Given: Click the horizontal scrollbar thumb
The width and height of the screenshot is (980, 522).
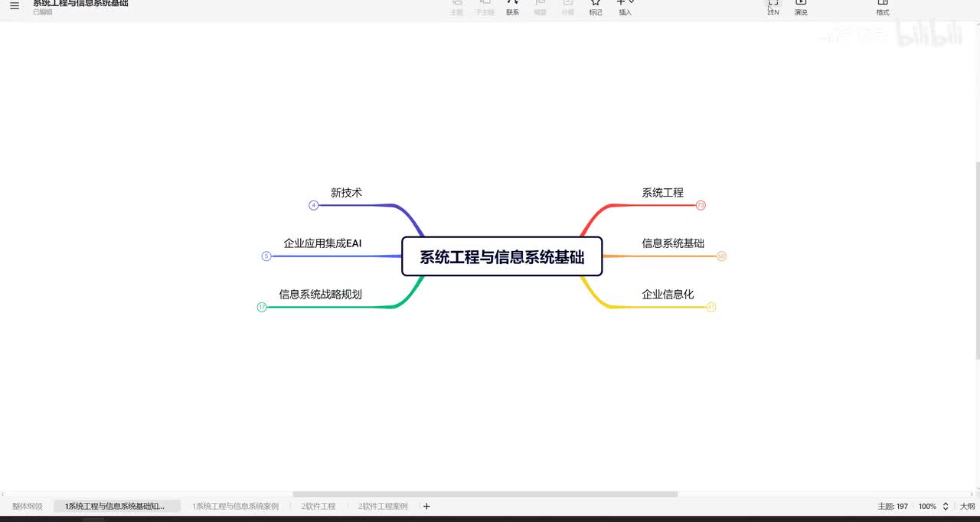Looking at the screenshot, I should [x=485, y=494].
